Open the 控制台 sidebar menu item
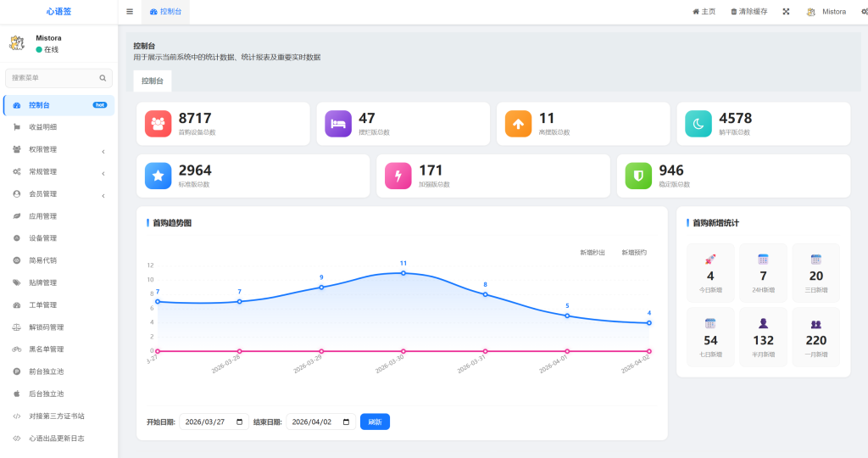 [x=58, y=105]
